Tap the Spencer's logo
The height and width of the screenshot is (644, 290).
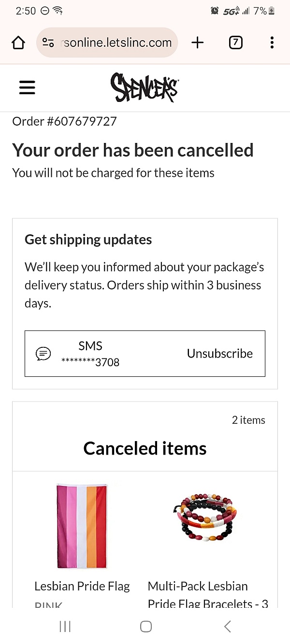point(144,87)
